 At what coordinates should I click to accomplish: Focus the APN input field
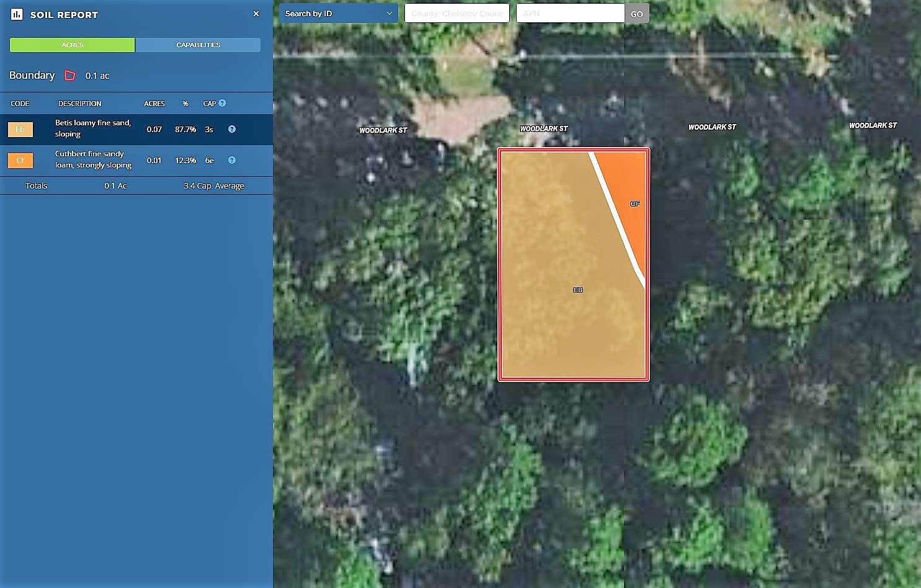coord(570,14)
